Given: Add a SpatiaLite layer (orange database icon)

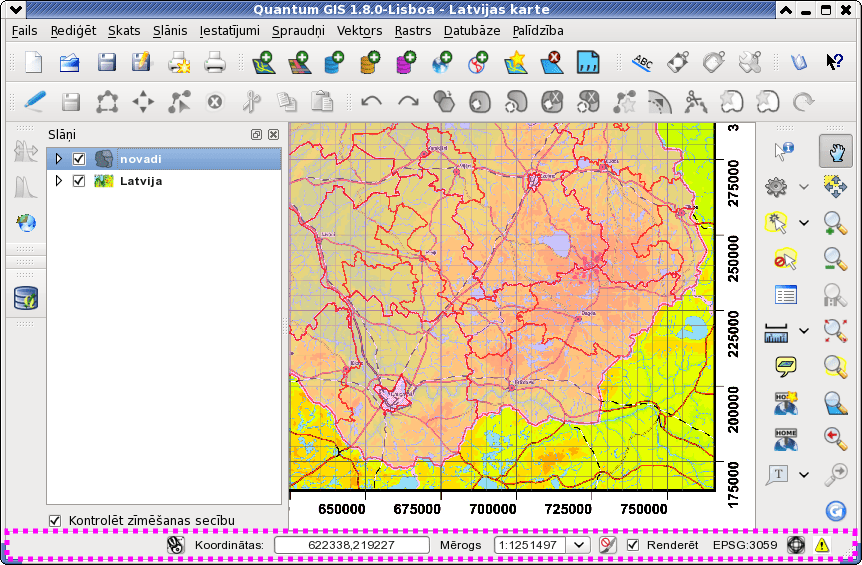Looking at the screenshot, I should coord(370,62).
